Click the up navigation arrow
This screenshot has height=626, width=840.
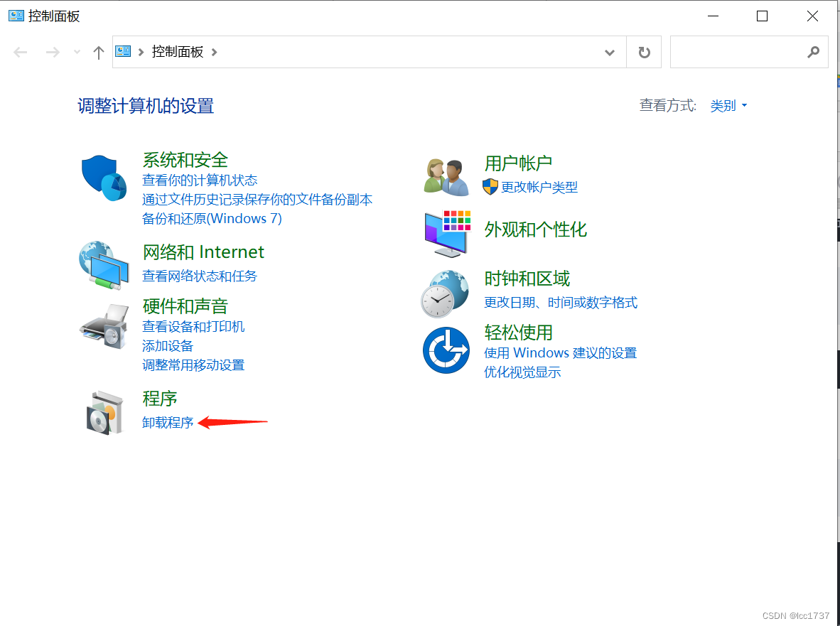(98, 51)
